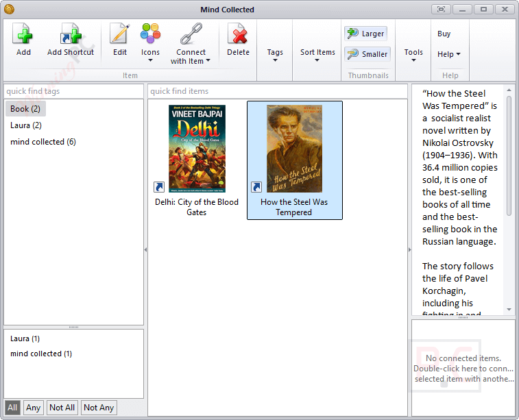The width and height of the screenshot is (519, 420).
Task: Click the Buy button
Action: click(444, 34)
